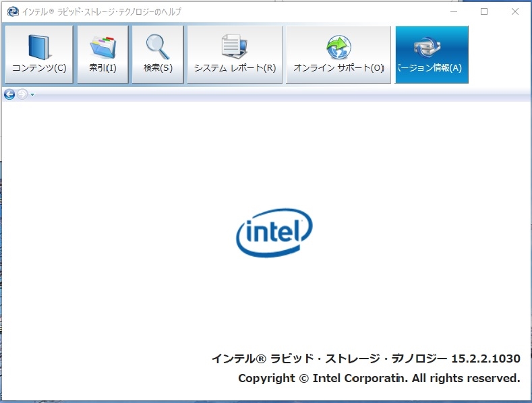Click the Intel logo image
The image size is (532, 403).
point(274,232)
